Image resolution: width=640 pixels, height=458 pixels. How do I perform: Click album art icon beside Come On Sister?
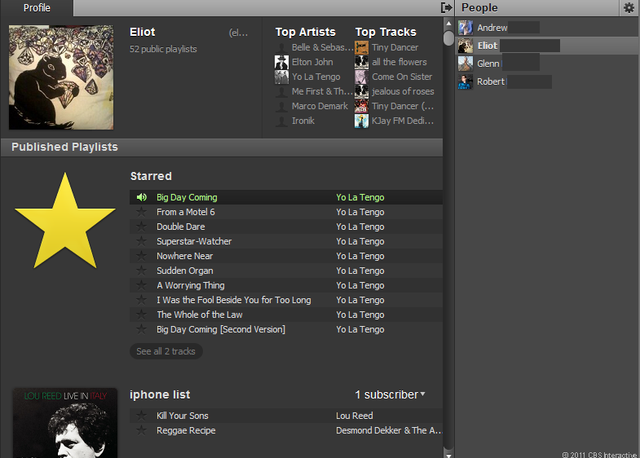362,77
